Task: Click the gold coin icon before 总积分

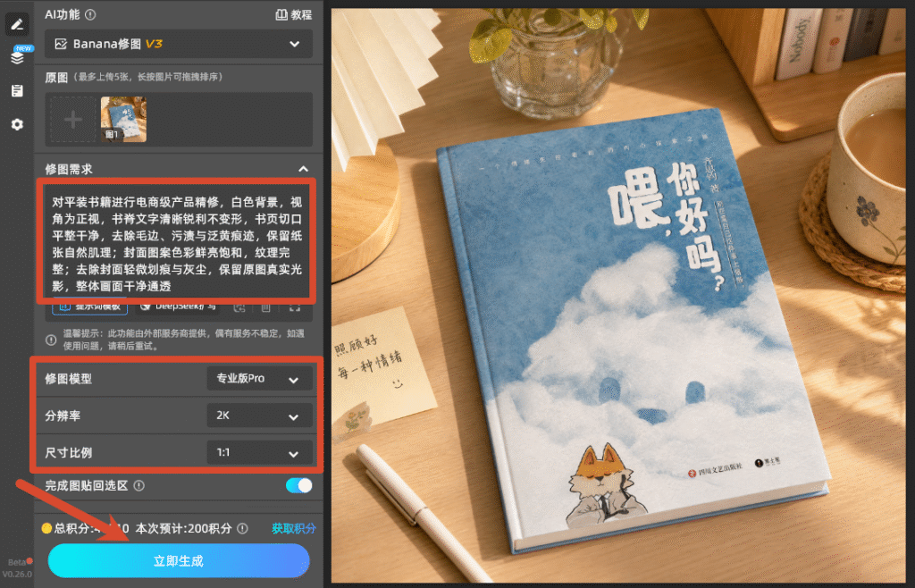Action: (46, 528)
